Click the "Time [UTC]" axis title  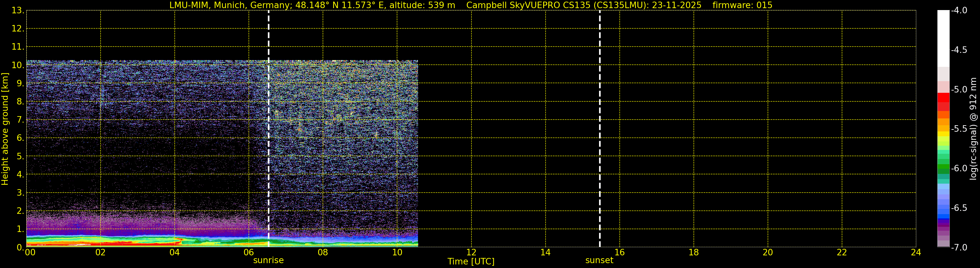click(471, 262)
